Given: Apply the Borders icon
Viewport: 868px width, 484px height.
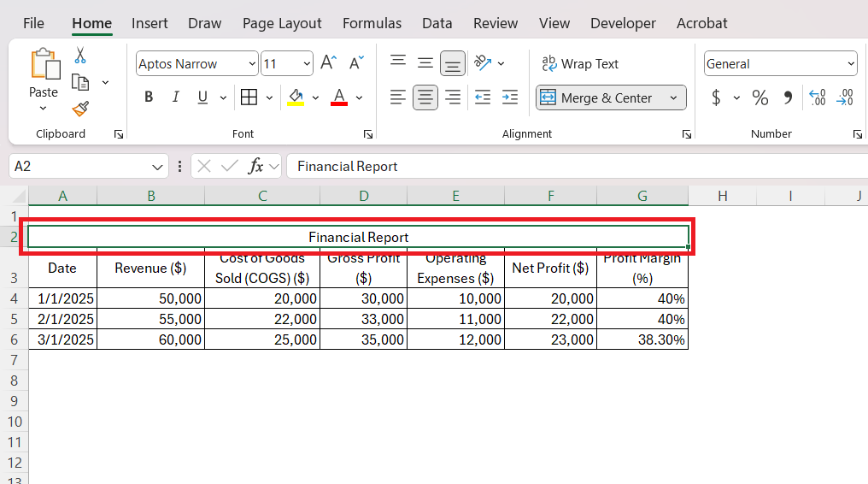Looking at the screenshot, I should (249, 97).
